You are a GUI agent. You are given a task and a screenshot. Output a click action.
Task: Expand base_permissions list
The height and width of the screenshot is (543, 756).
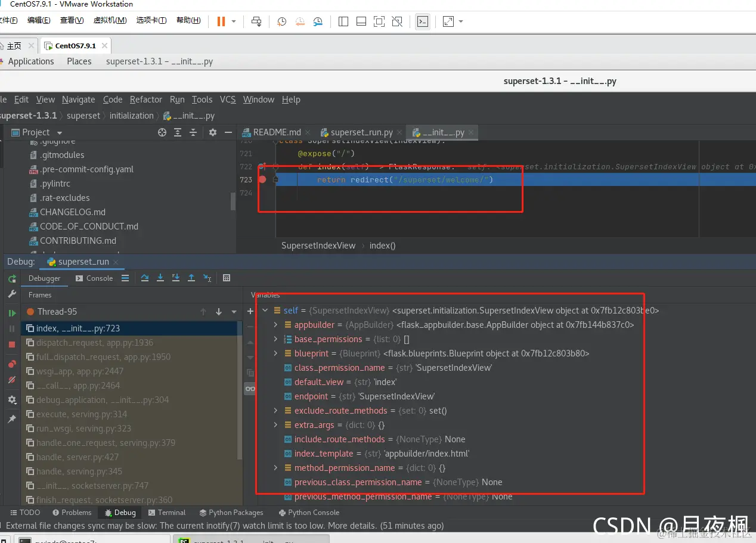coord(275,339)
